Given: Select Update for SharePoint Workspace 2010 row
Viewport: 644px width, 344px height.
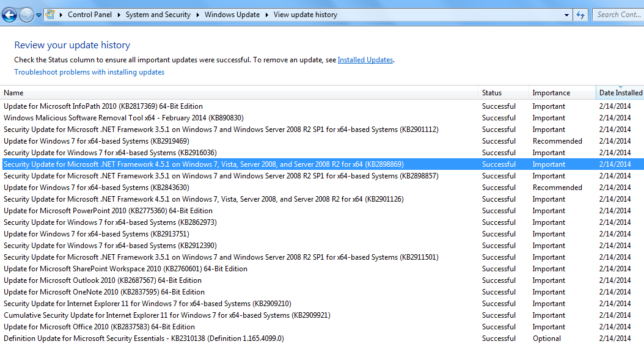Looking at the screenshot, I should 322,269.
